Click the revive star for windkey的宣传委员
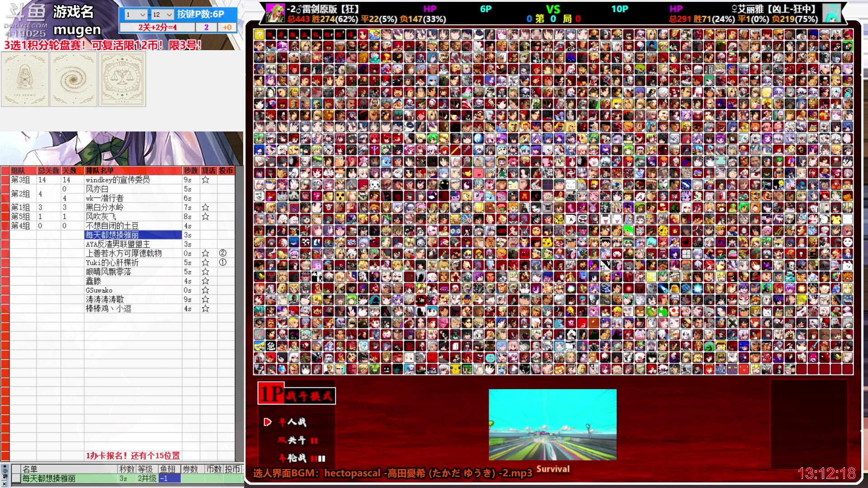Viewport: 868px width, 488px height. point(205,180)
